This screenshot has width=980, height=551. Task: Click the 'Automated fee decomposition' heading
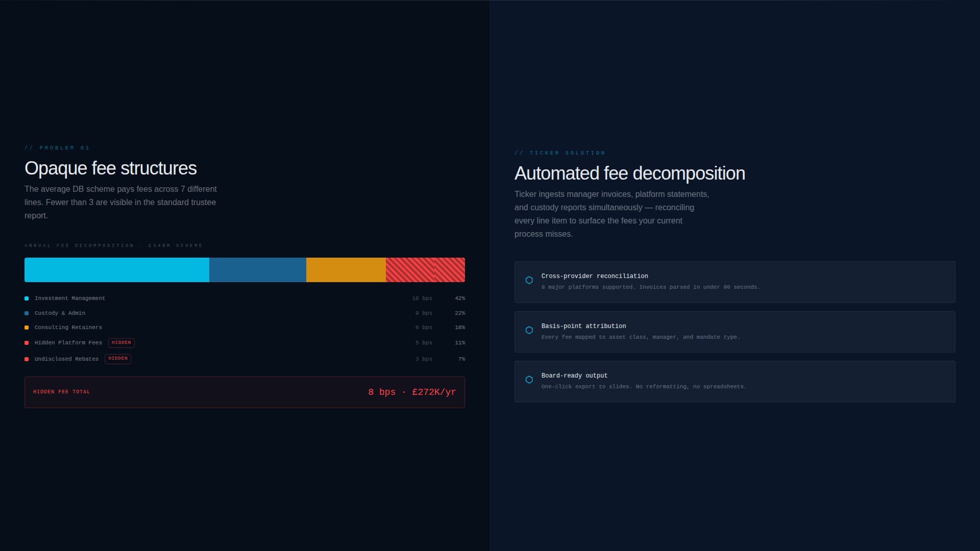(x=630, y=173)
